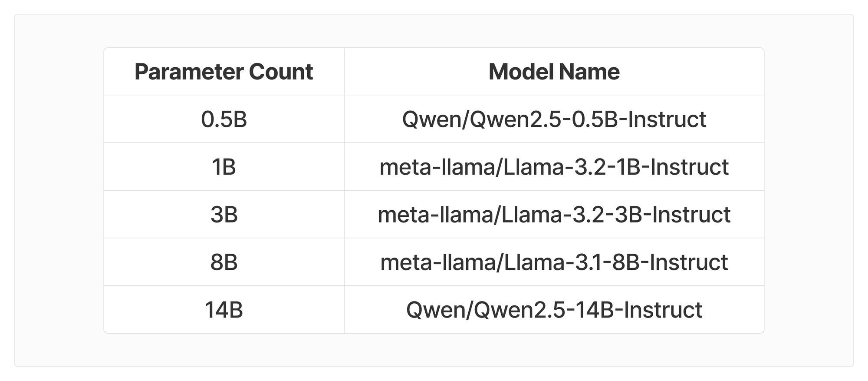Screen dimensions: 868x381
Task: Select the 0.5B parameter count cell
Action: [x=224, y=119]
